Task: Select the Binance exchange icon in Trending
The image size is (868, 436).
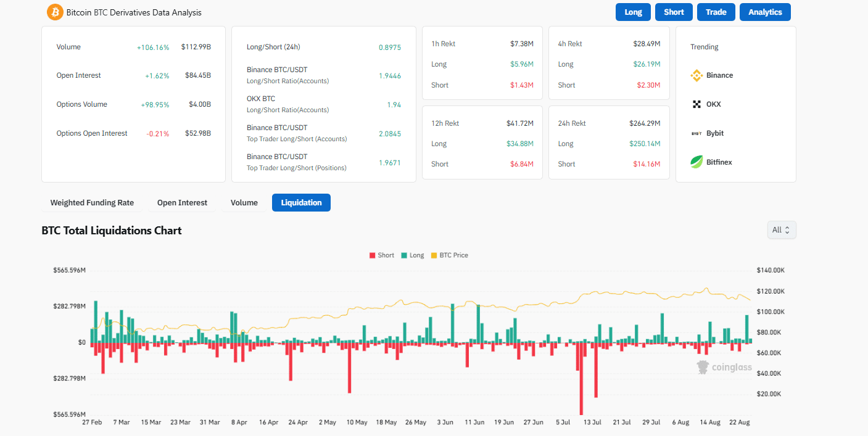Action: click(x=696, y=75)
